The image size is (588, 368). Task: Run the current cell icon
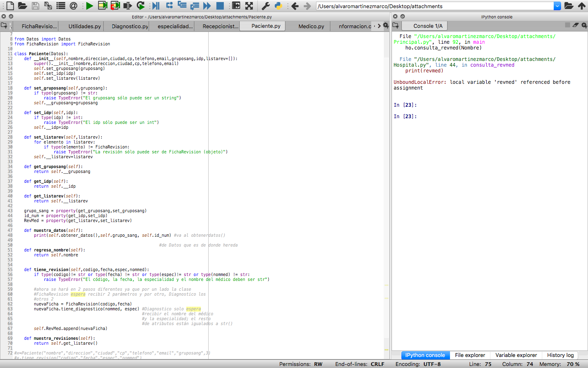click(102, 6)
